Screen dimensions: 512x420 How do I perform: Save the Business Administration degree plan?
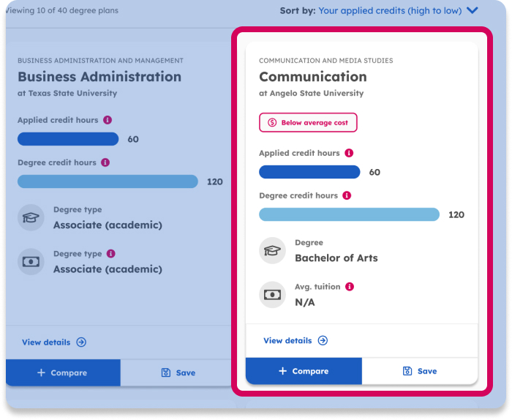tap(178, 372)
